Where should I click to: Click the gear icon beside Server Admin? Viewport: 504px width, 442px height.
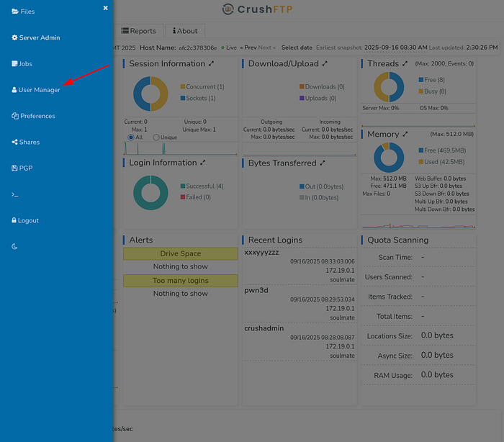pos(14,37)
